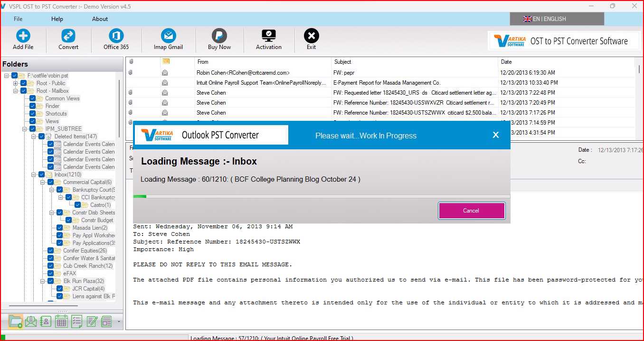
Task: Collapse the Elk Run Plaza(32) node
Action: (x=43, y=281)
